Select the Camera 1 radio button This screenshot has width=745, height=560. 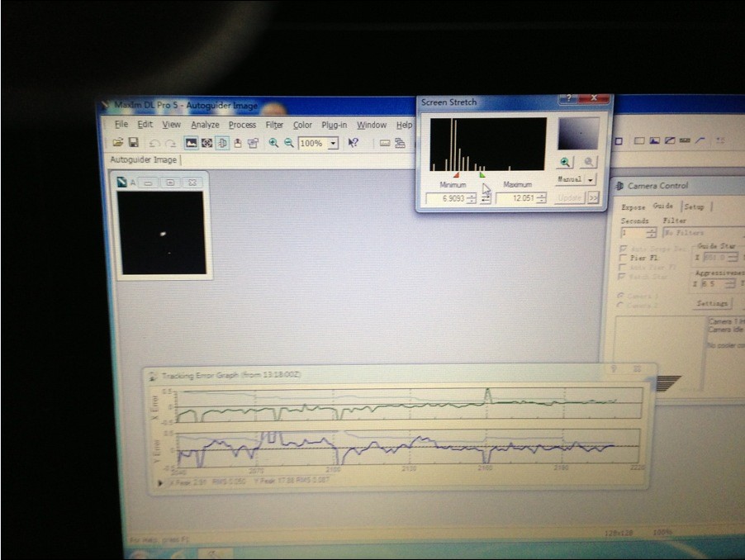621,296
